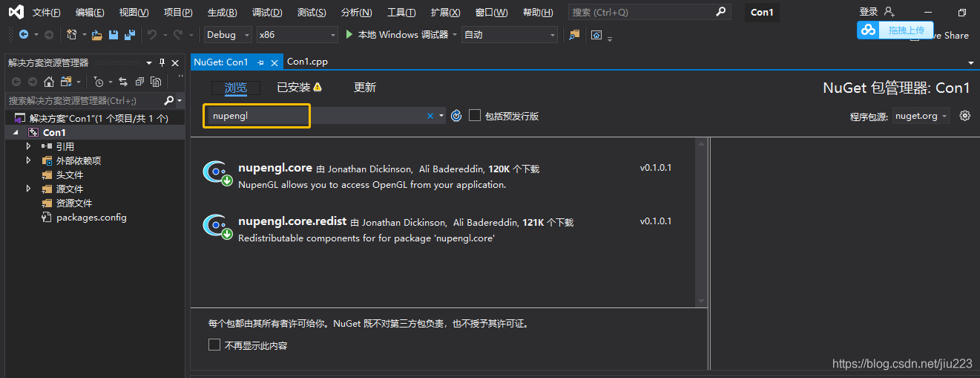Clear the nupengl search text
The height and width of the screenshot is (378, 980).
pos(430,116)
